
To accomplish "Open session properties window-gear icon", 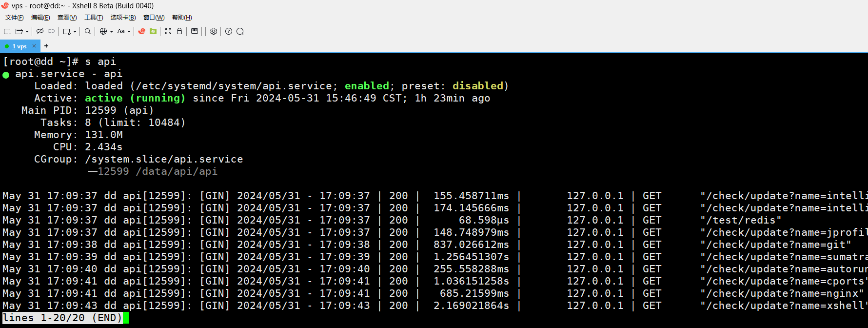I will (67, 31).
